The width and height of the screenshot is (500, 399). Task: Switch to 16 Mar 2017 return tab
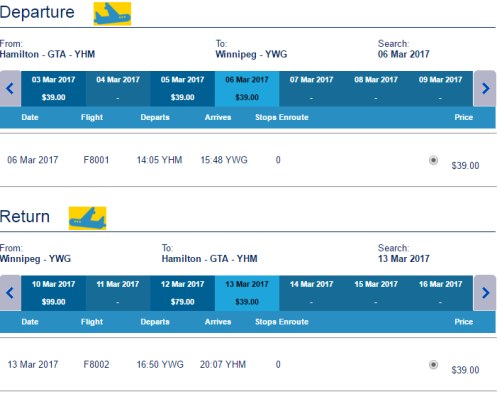tap(440, 293)
